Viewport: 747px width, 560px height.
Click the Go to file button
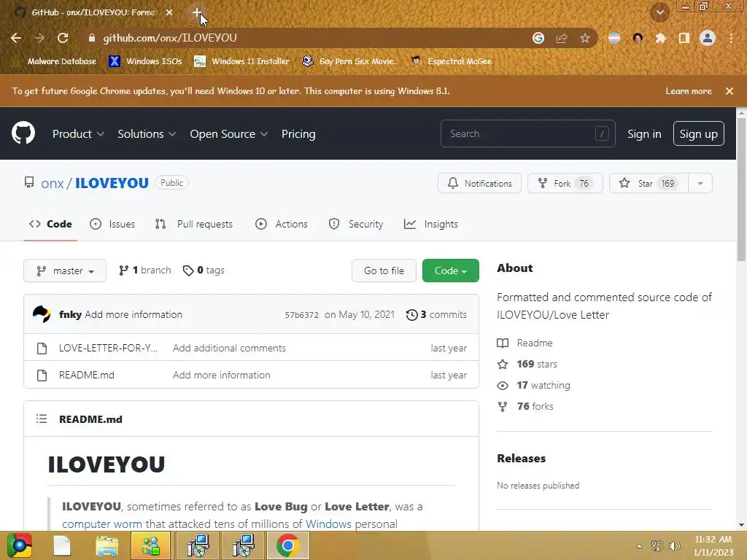point(384,271)
